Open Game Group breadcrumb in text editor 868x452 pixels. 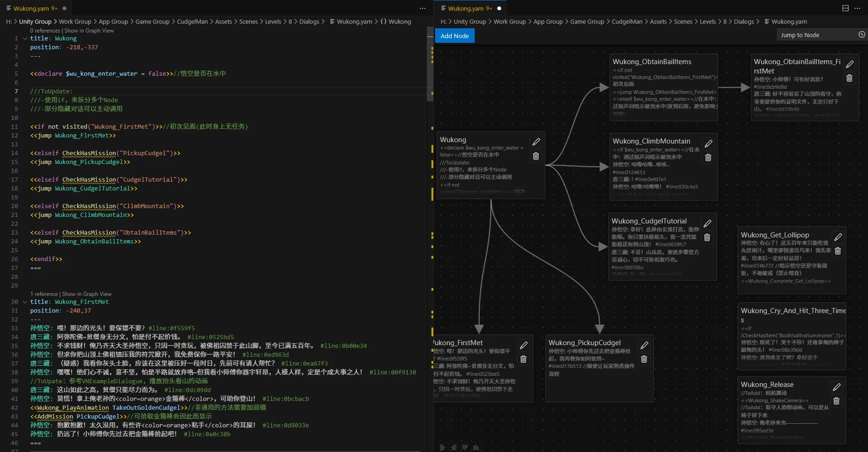click(x=152, y=21)
